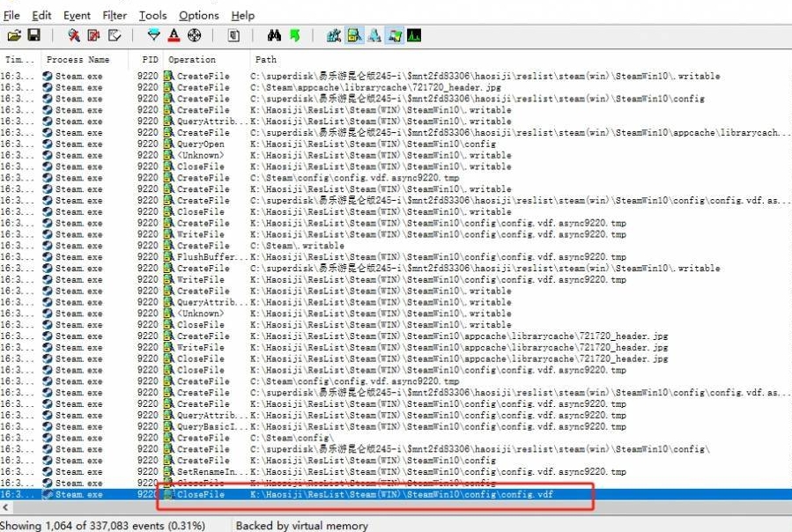792x532 pixels.
Task: Click path C:\Steam\appcache\librarycache\721720_header.jpg
Action: tap(375, 87)
